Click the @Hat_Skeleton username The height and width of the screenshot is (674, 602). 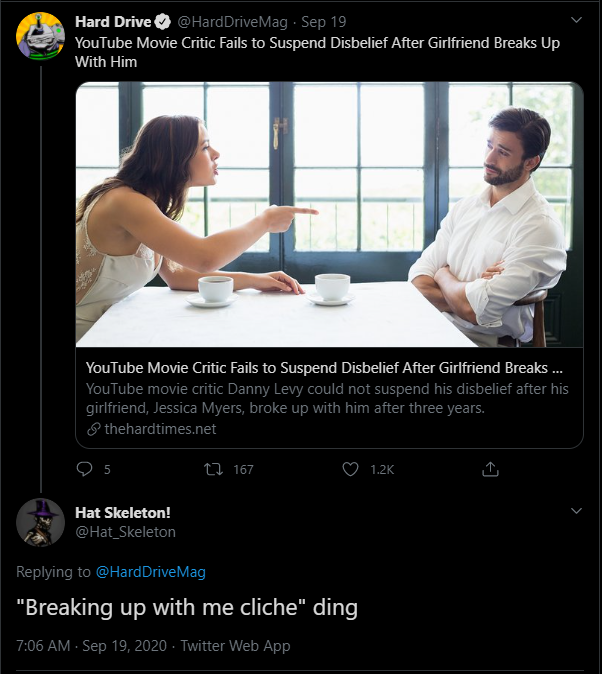tap(125, 532)
